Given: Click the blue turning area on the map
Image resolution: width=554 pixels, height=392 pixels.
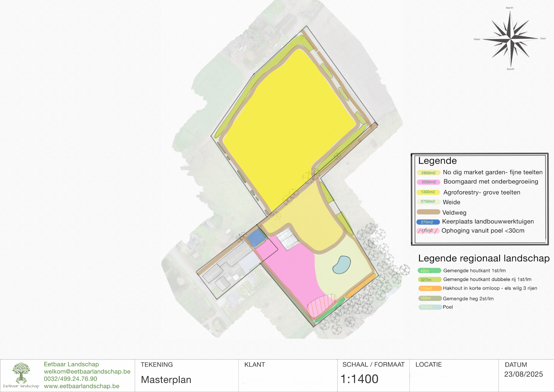Looking at the screenshot, I should pos(256,237).
